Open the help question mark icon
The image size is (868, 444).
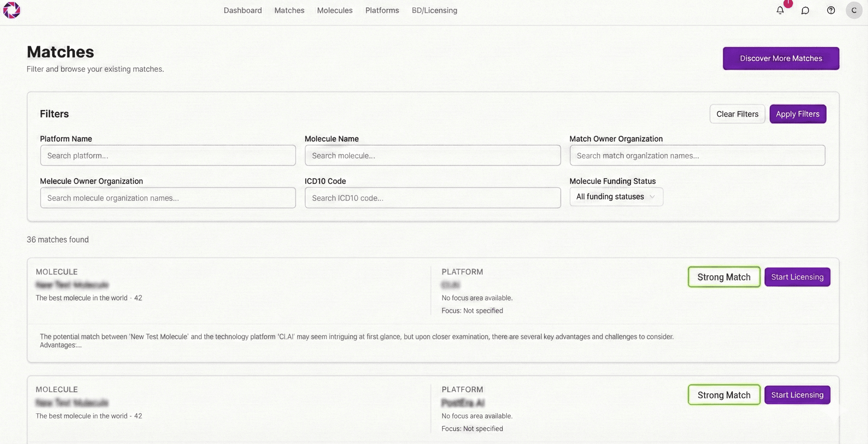click(831, 10)
